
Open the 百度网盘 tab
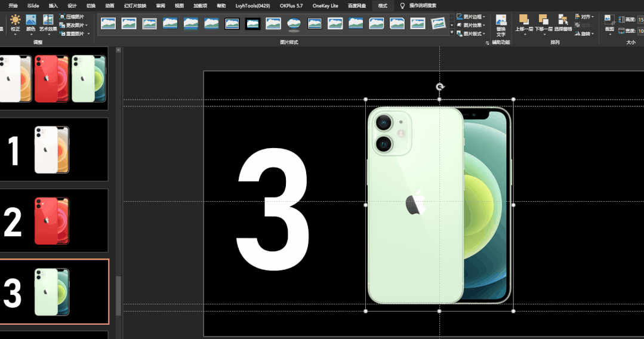(356, 6)
